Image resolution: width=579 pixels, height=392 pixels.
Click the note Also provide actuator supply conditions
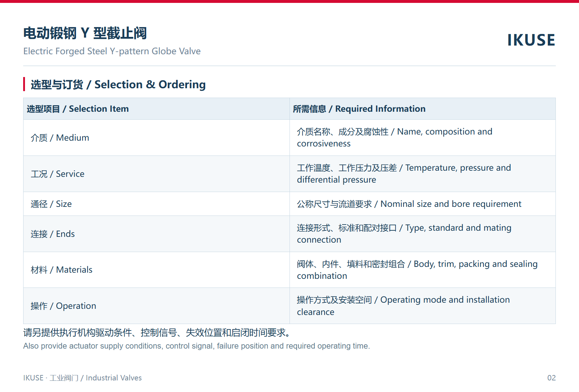coord(196,346)
